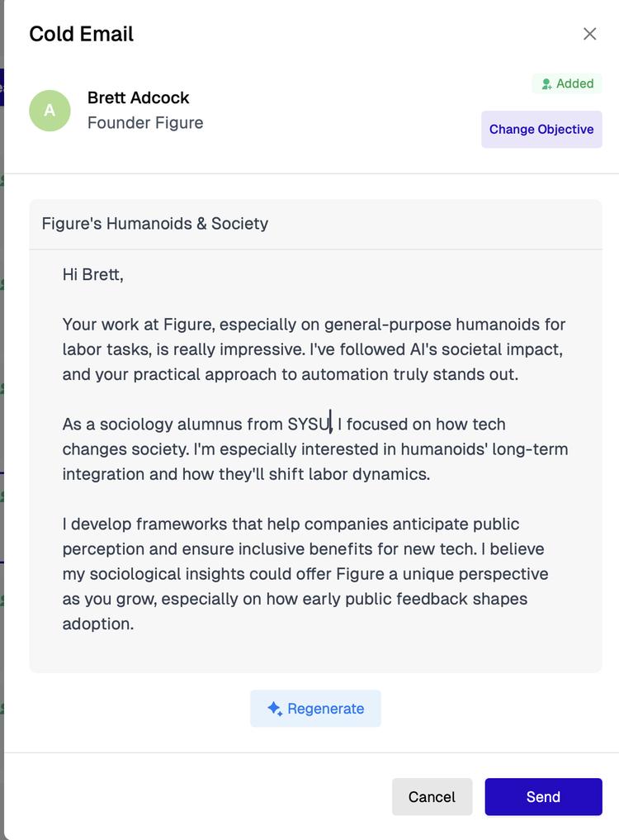This screenshot has height=840, width=619.
Task: Edit the subject line Figure's Humanoids & Society
Action: 155,224
